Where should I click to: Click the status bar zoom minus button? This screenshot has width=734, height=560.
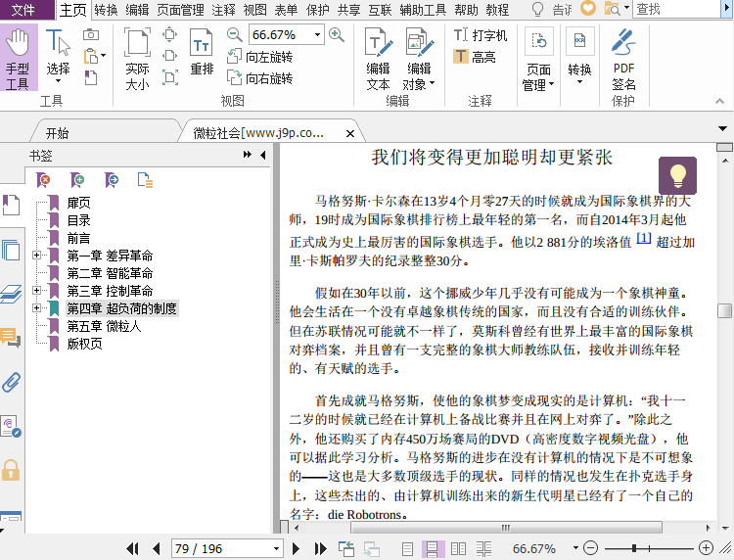[x=591, y=548]
